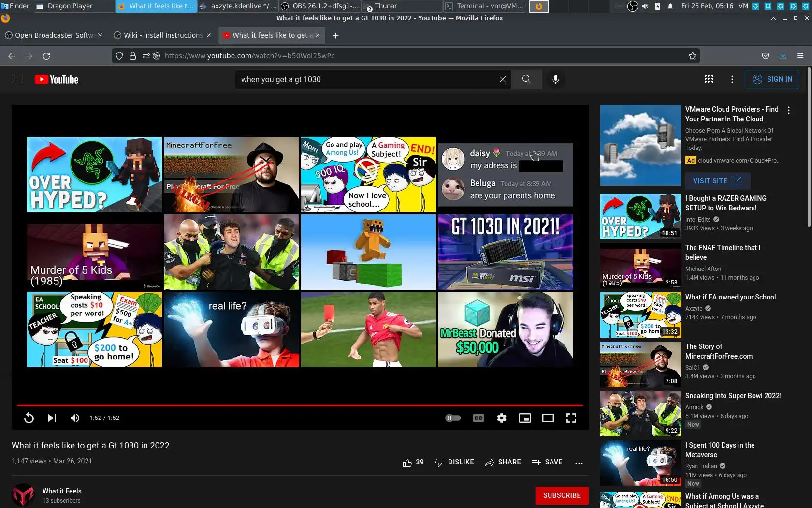The width and height of the screenshot is (812, 508).
Task: Open the Finder applications menu
Action: (16, 6)
